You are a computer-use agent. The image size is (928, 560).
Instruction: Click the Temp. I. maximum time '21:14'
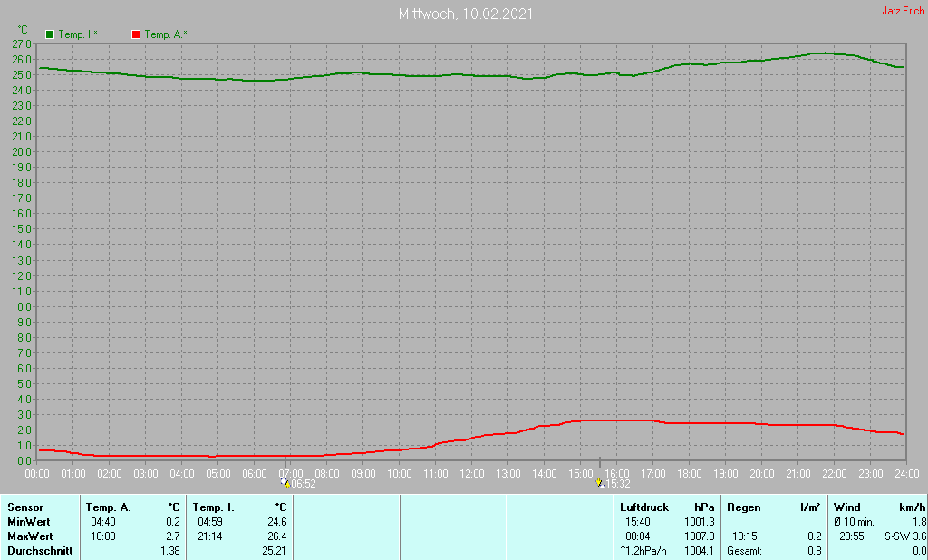tap(210, 536)
